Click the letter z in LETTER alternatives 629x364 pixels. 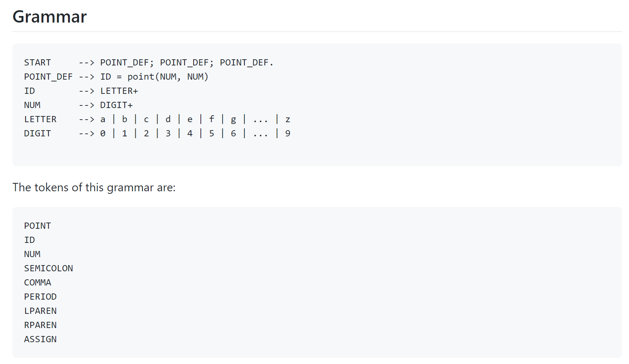288,119
